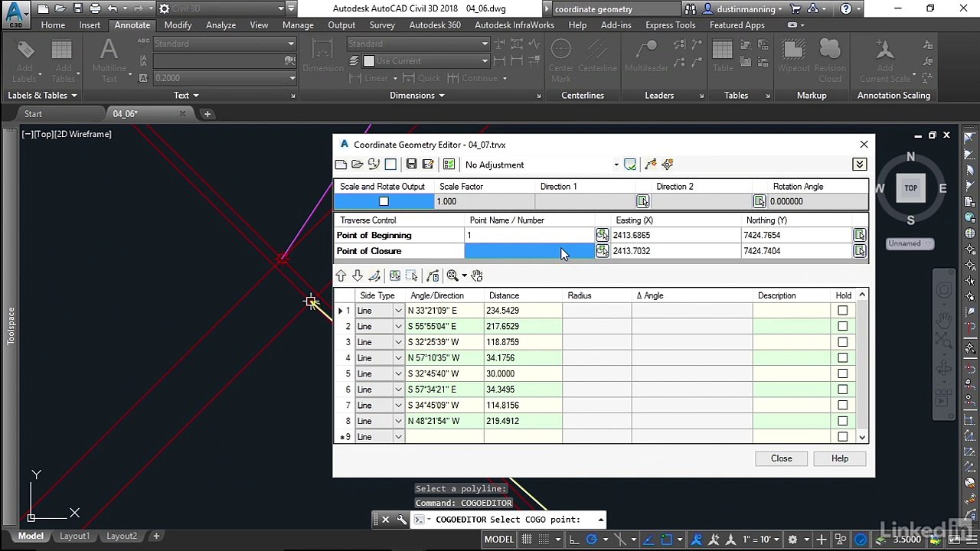Click TOP face of ViewCube
The width and height of the screenshot is (980, 551).
pos(910,188)
